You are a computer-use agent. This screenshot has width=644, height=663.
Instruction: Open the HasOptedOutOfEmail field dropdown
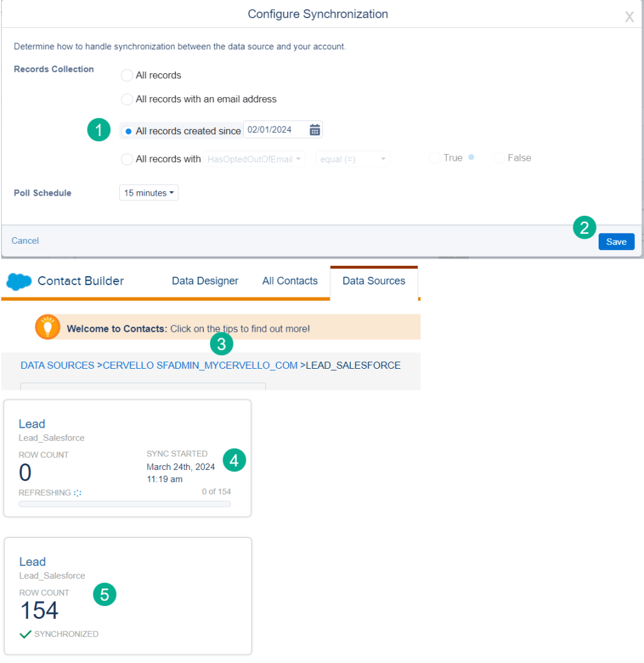click(x=254, y=159)
